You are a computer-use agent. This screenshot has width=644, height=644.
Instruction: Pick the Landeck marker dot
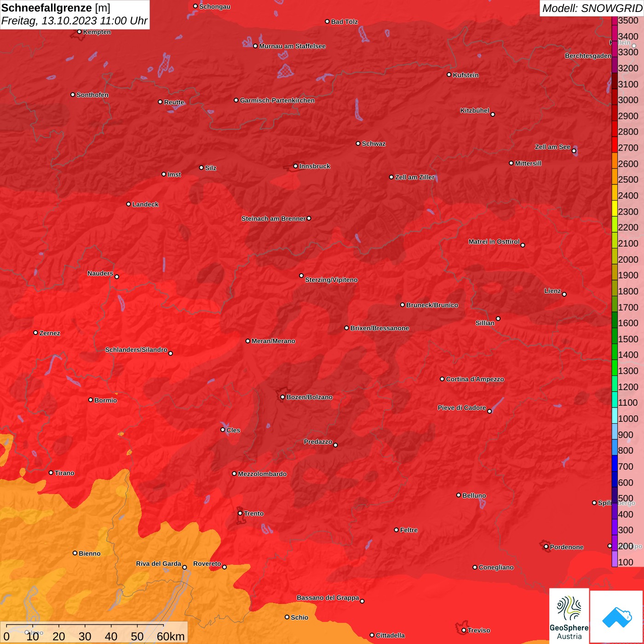point(128,204)
